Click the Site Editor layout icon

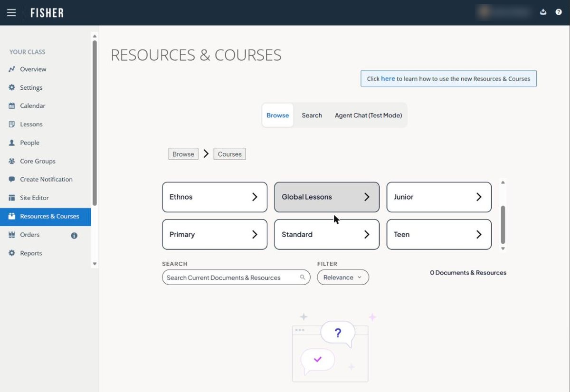pos(12,198)
